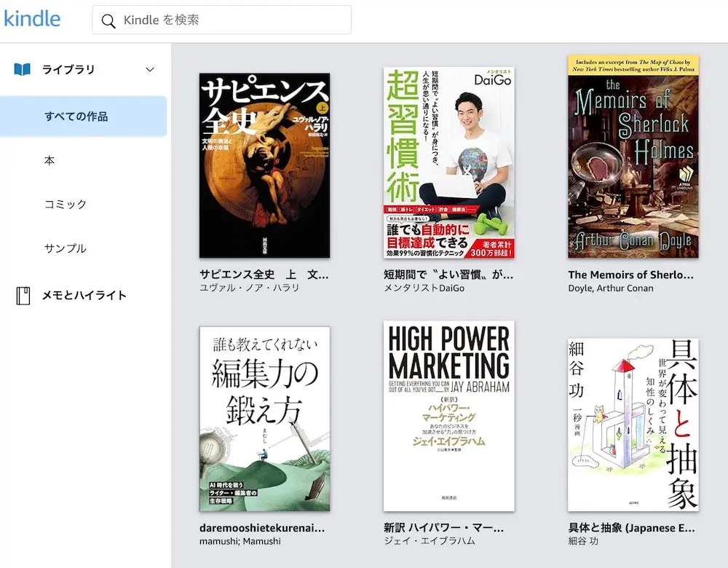Open the 具体と抽象 book cover
The width and height of the screenshot is (728, 568).
click(x=633, y=425)
